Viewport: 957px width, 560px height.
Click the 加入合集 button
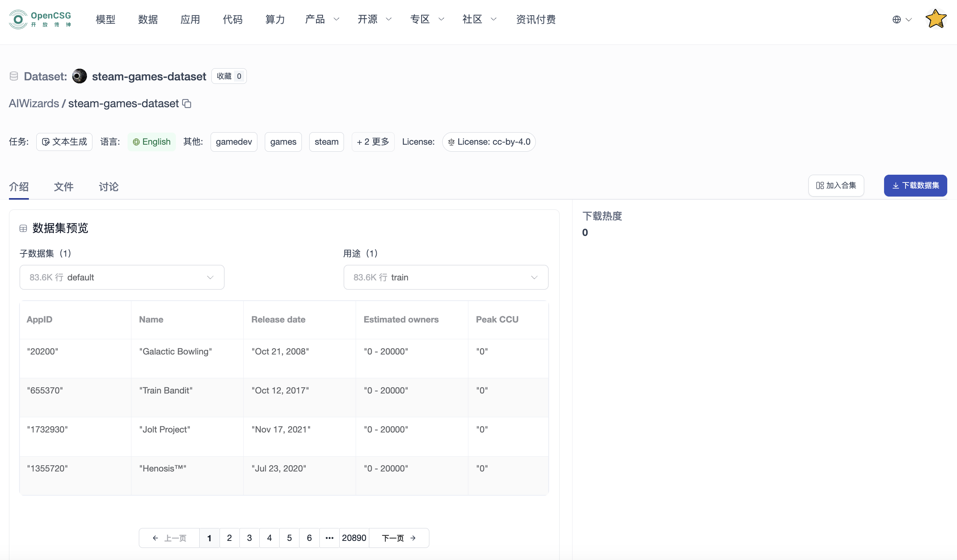[x=836, y=186]
